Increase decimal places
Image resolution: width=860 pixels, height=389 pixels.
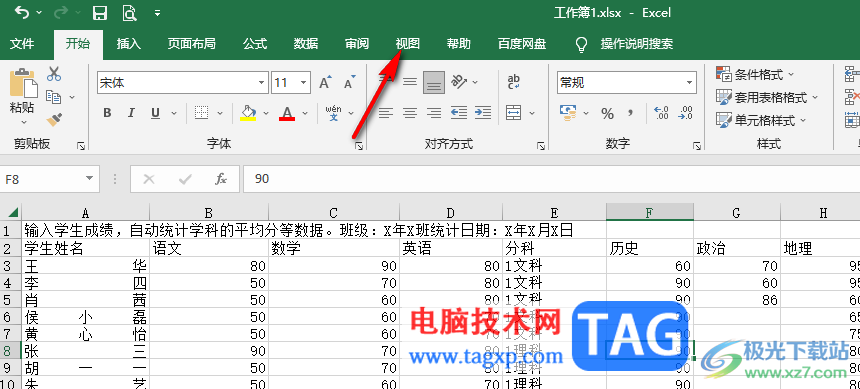[x=661, y=113]
